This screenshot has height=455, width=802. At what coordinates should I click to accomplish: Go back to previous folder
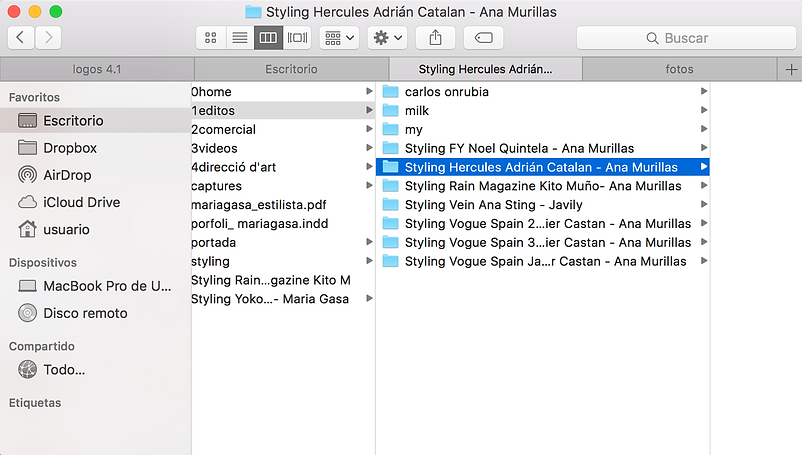pyautogui.click(x=21, y=38)
